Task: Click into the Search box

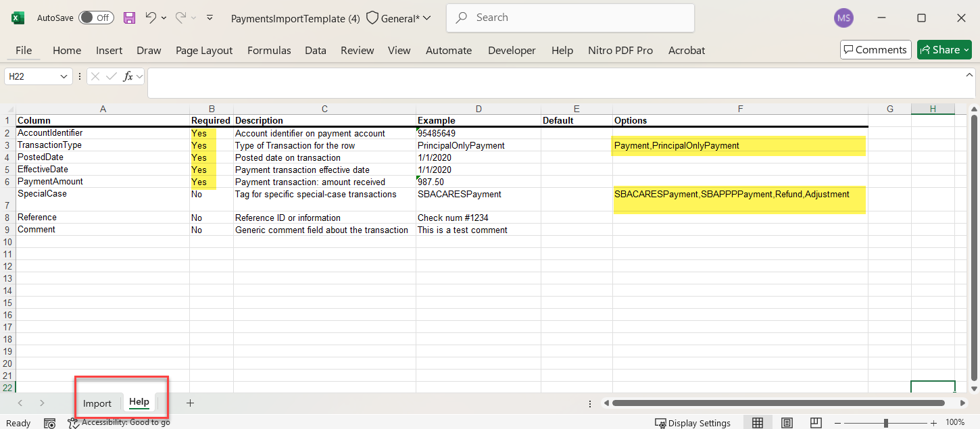Action: pos(570,18)
